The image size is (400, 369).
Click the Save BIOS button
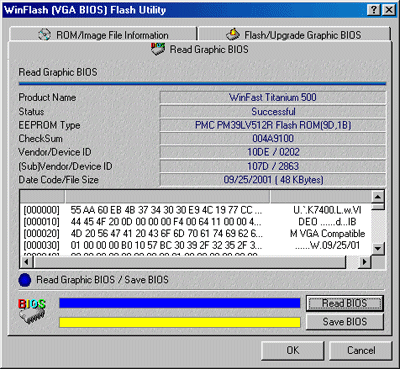(x=345, y=322)
